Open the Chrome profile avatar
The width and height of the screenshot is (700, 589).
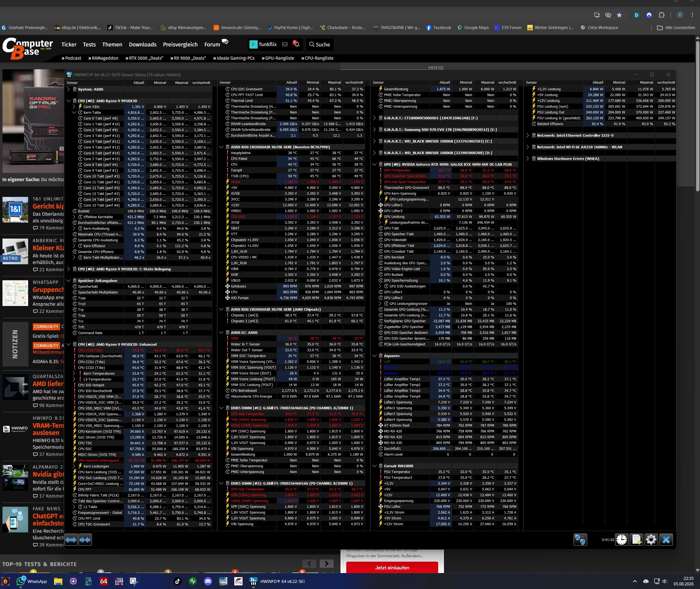(680, 15)
